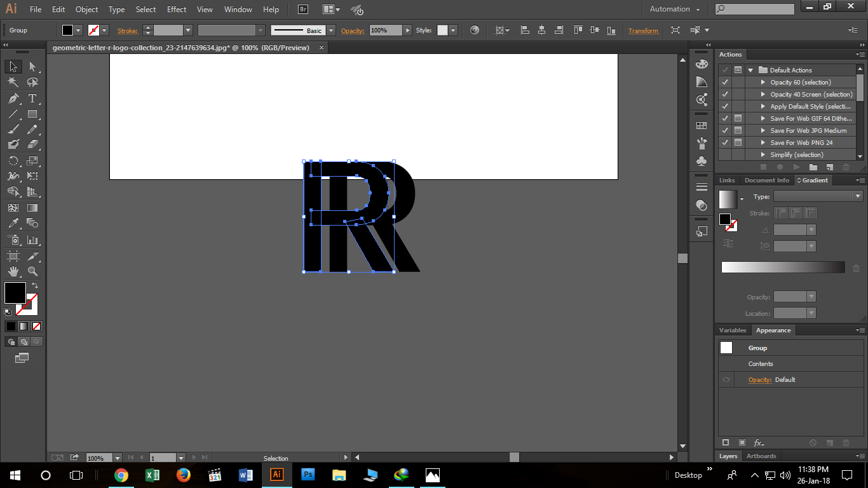Select the Free Transform tool

[x=32, y=176]
